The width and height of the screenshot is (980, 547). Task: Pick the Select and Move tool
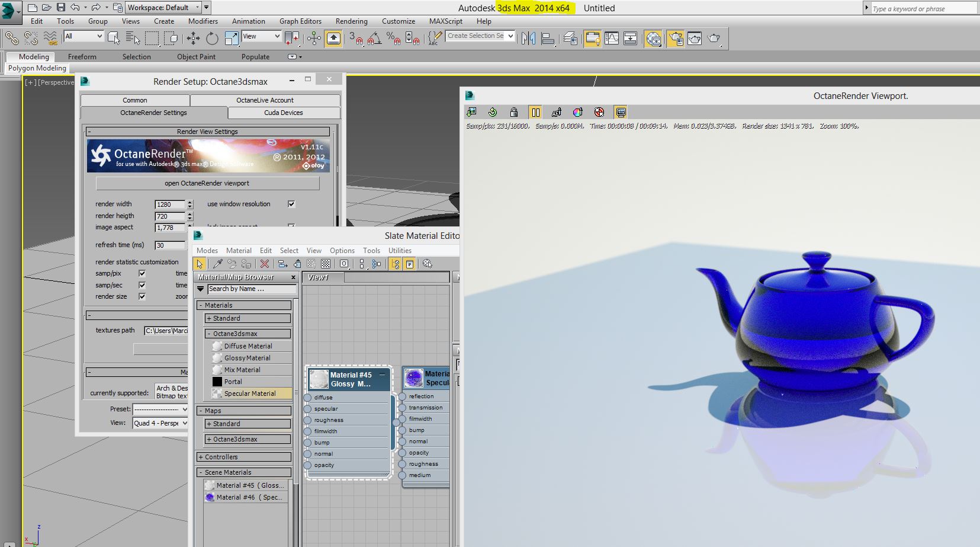click(x=193, y=39)
